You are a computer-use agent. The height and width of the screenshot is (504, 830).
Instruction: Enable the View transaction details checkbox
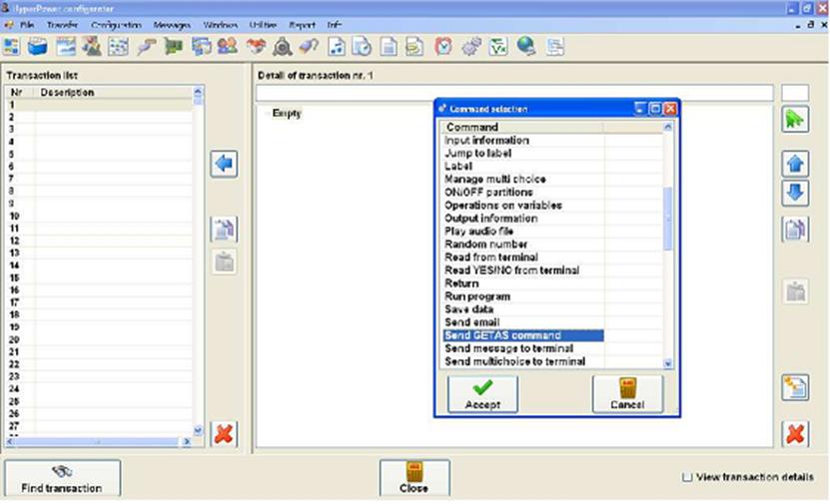687,478
